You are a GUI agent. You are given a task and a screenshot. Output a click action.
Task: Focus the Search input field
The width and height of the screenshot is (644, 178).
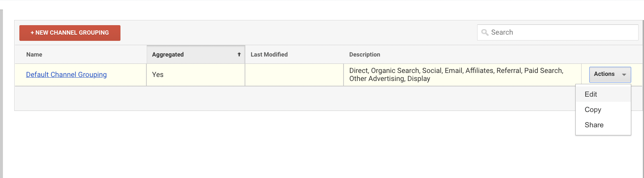(x=557, y=32)
